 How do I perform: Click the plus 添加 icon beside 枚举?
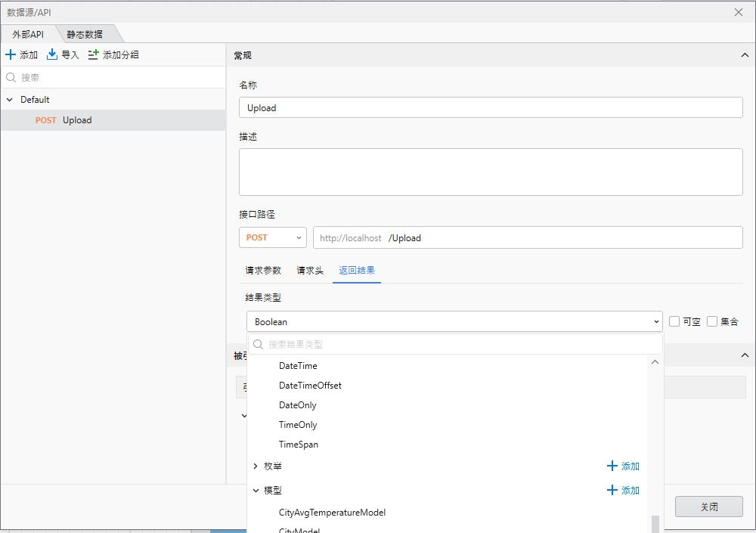pyautogui.click(x=612, y=466)
